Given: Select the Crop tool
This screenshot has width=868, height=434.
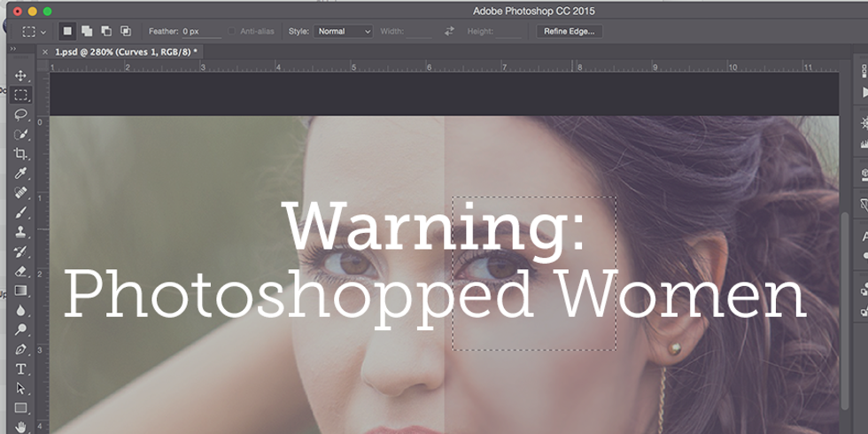Looking at the screenshot, I should tap(21, 153).
